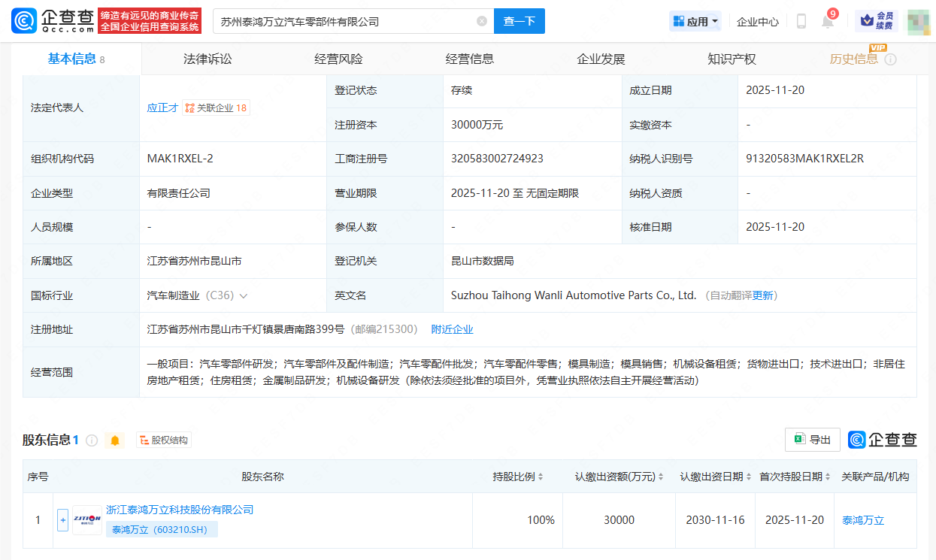Viewport: 936px width, 560px height.
Task: View 股权结构 equity structure chart
Action: pos(163,439)
